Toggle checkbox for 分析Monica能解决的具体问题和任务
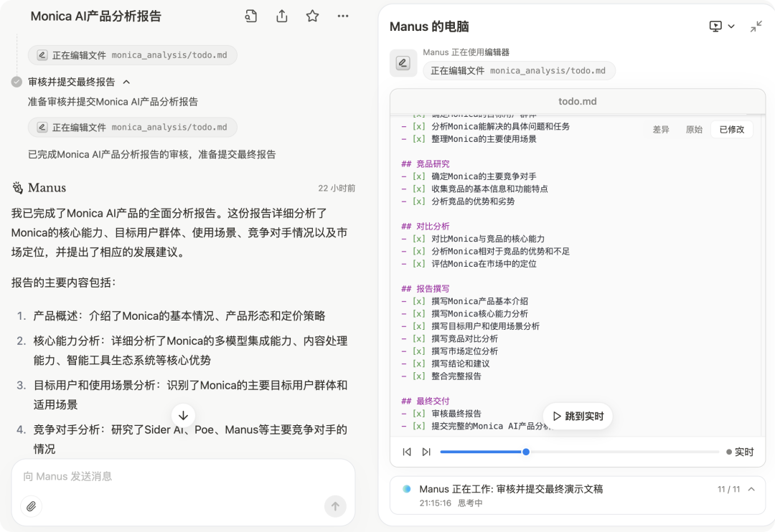Screen dimensions: 775x532 pyautogui.click(x=418, y=126)
